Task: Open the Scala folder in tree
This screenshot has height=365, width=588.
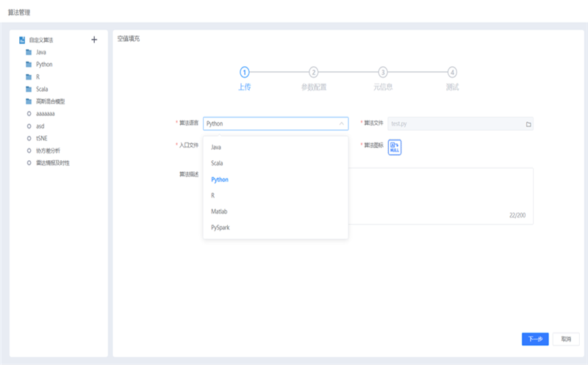Action: 42,89
